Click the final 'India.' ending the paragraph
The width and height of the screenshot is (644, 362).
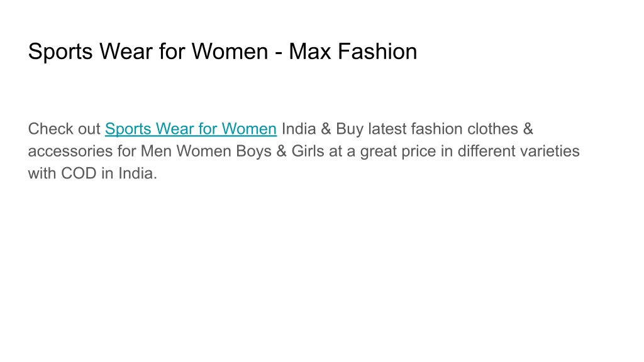(138, 173)
